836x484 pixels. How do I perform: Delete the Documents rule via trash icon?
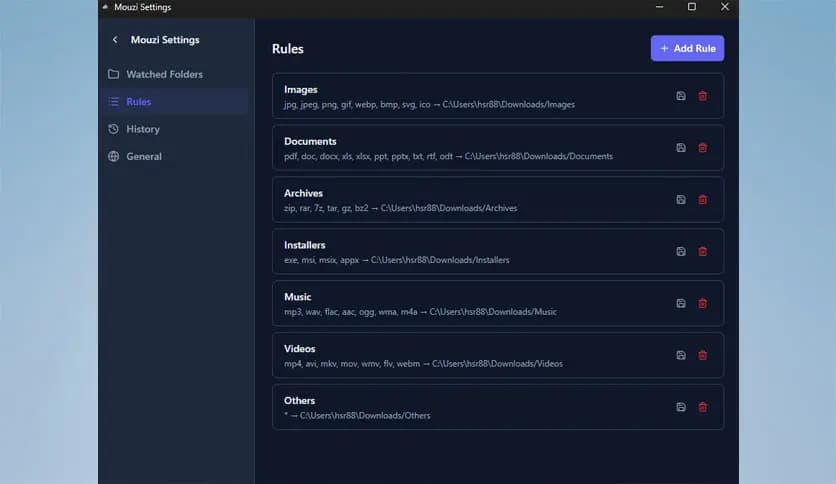(x=703, y=148)
